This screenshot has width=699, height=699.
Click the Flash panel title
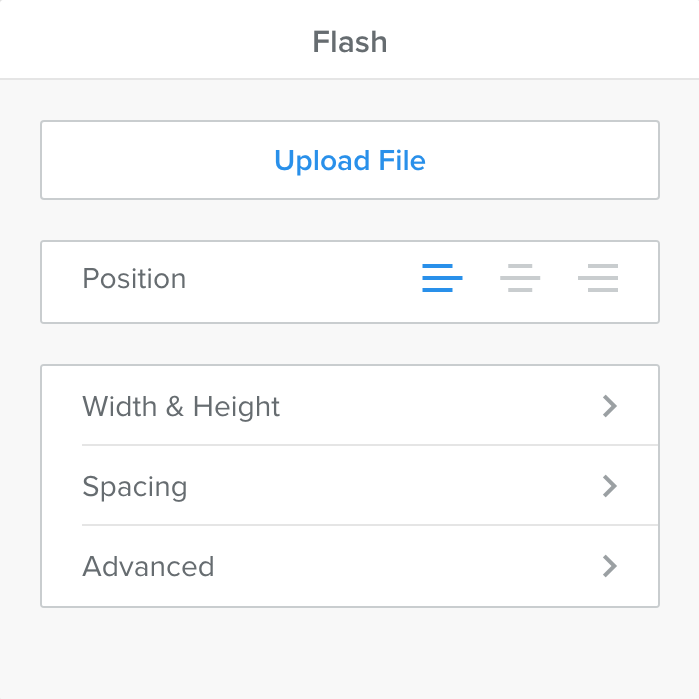pyautogui.click(x=349, y=42)
